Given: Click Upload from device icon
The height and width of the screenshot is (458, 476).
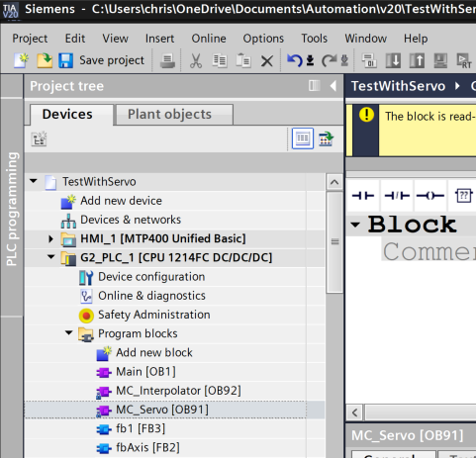Looking at the screenshot, I should pyautogui.click(x=417, y=60).
